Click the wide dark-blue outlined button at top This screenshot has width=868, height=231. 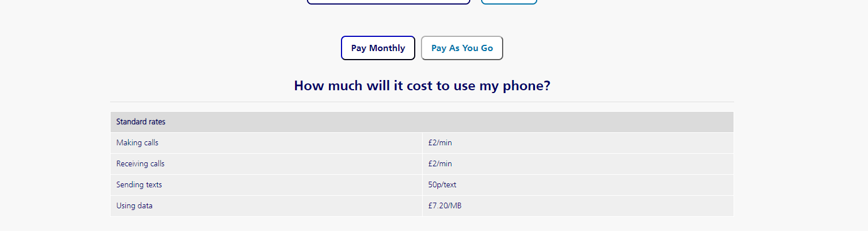coord(389,2)
